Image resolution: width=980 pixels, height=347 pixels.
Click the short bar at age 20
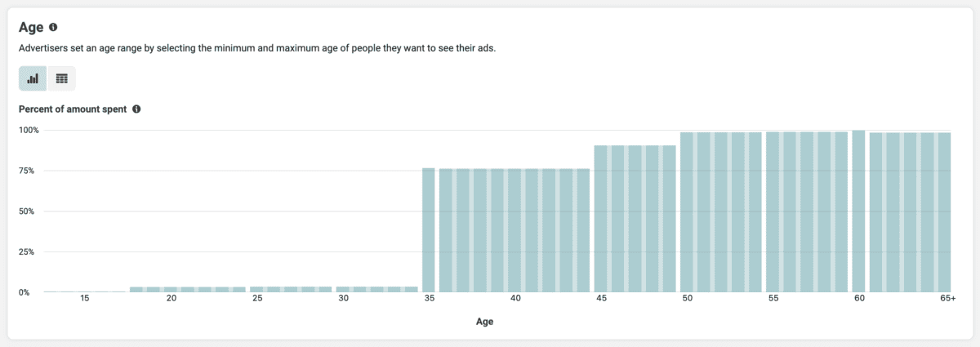[x=170, y=289]
